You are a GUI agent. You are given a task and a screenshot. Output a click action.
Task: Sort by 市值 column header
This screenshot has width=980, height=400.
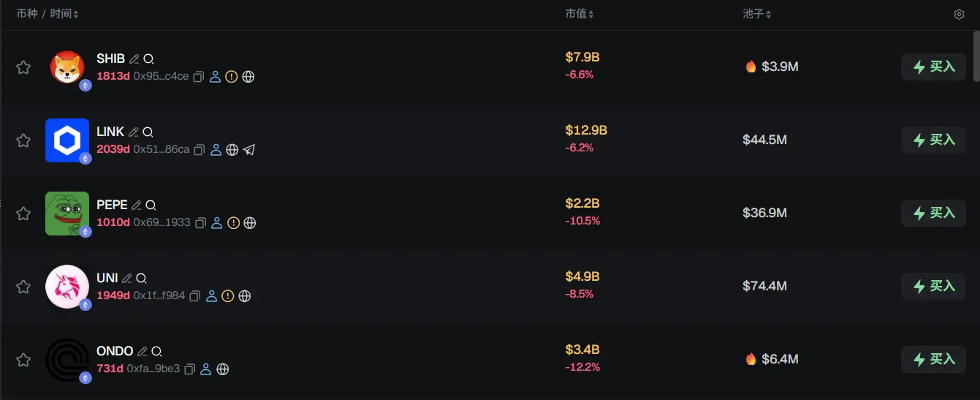(580, 14)
